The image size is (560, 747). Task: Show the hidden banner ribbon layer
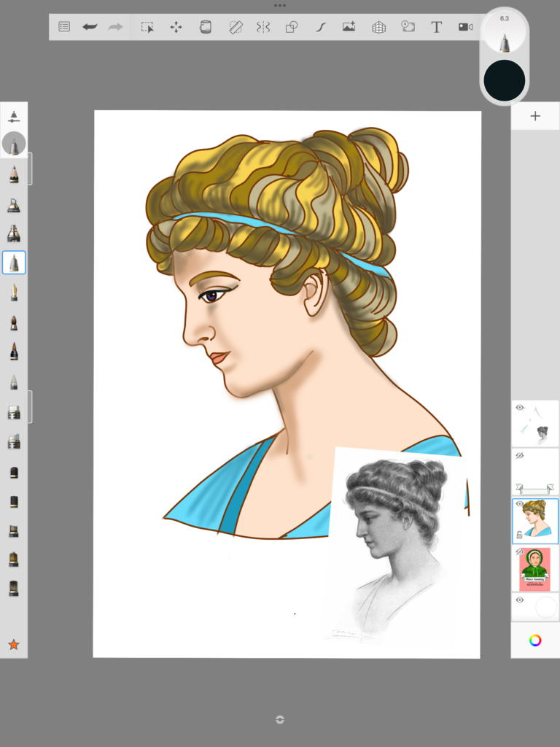[519, 456]
